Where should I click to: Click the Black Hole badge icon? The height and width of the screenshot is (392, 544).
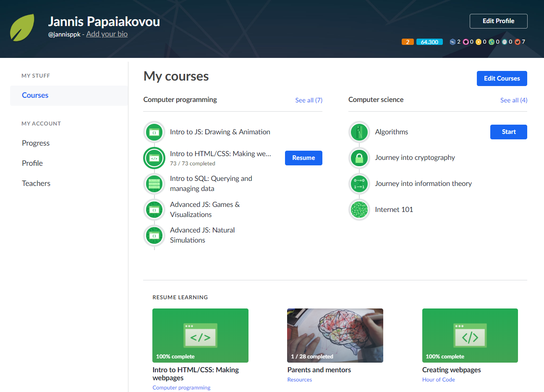(x=466, y=42)
